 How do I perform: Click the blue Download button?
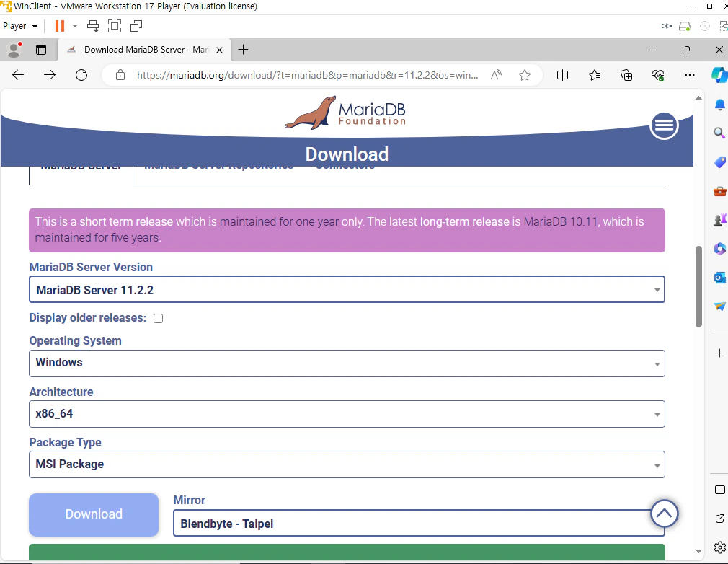click(94, 514)
